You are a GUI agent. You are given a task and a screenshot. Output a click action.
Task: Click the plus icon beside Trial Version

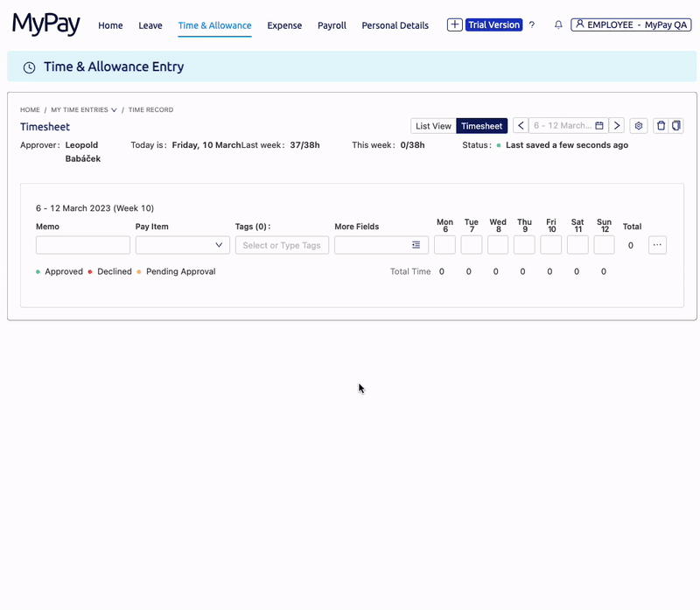tap(454, 25)
